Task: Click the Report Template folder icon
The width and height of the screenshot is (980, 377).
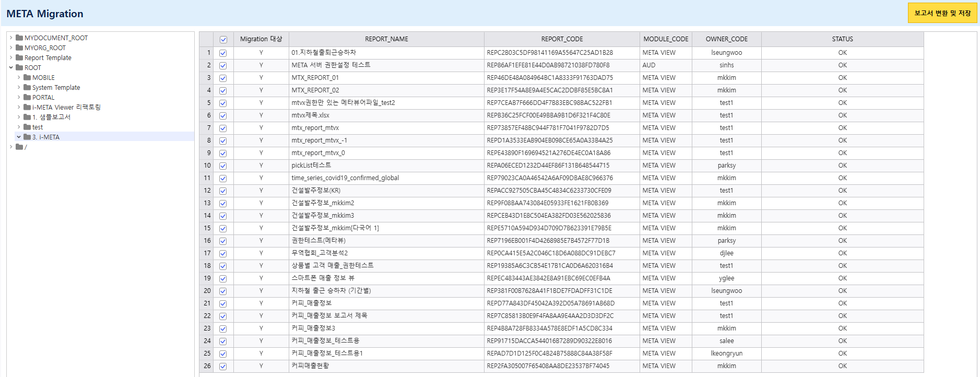Action: coord(19,57)
